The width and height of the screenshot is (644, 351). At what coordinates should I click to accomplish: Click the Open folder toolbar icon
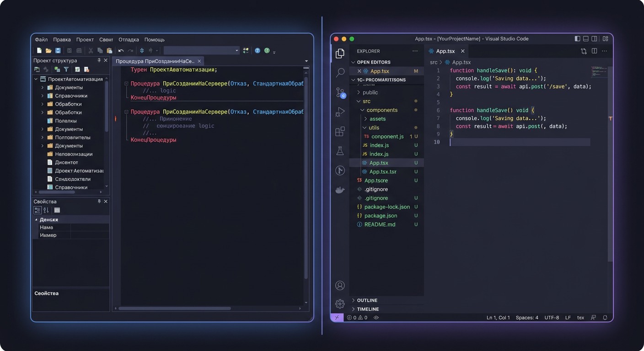tap(48, 51)
